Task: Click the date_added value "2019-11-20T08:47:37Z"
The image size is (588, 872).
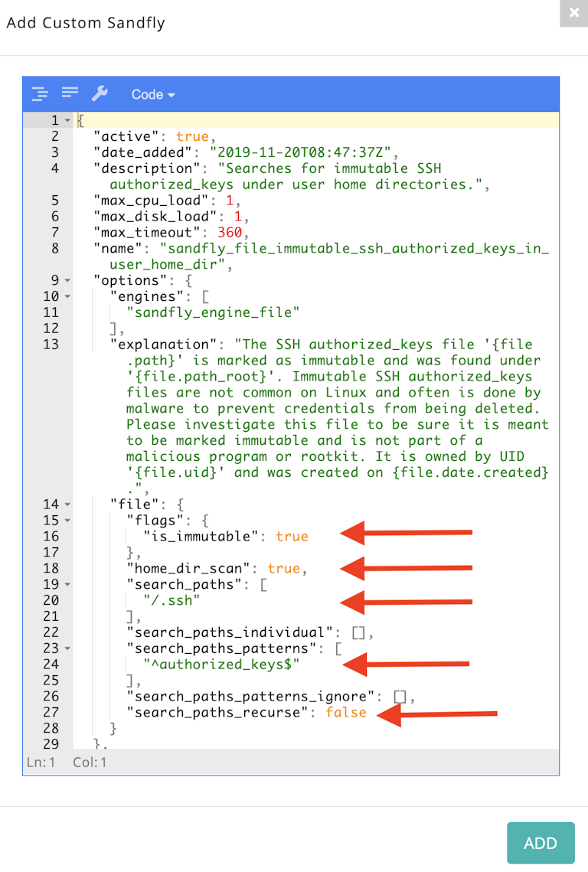Action: pyautogui.click(x=300, y=152)
